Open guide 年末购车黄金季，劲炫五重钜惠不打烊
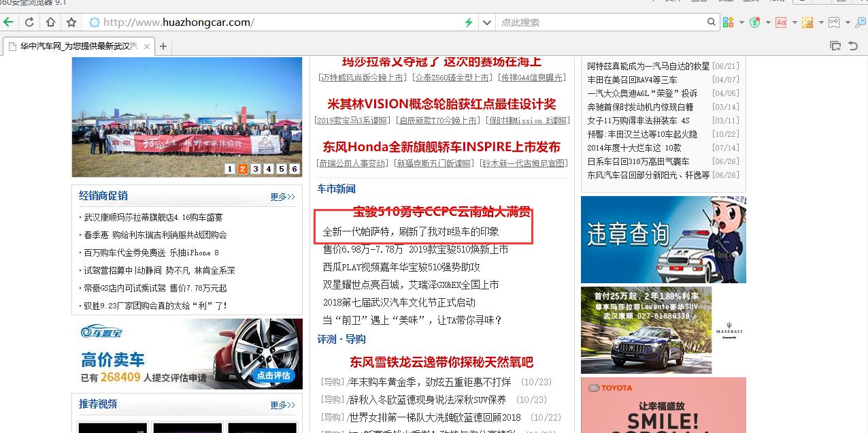This screenshot has height=433, width=868. tap(429, 382)
